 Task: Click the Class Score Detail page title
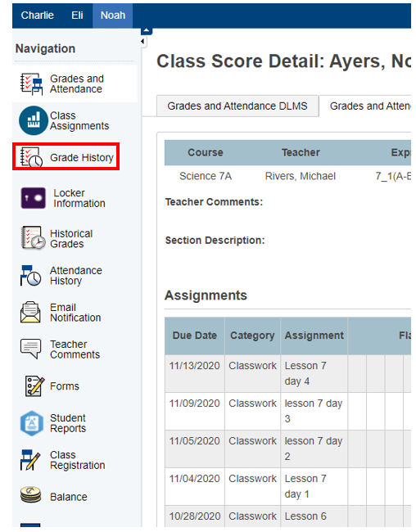coord(283,61)
